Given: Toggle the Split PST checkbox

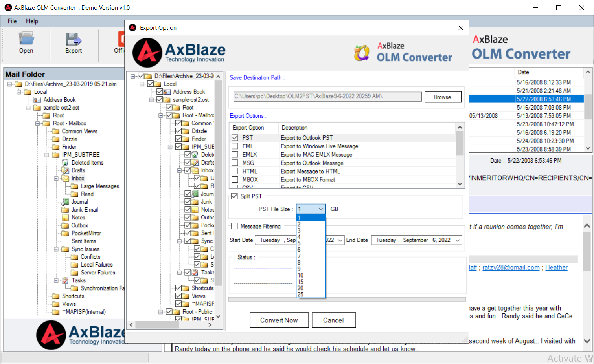Looking at the screenshot, I should click(235, 196).
